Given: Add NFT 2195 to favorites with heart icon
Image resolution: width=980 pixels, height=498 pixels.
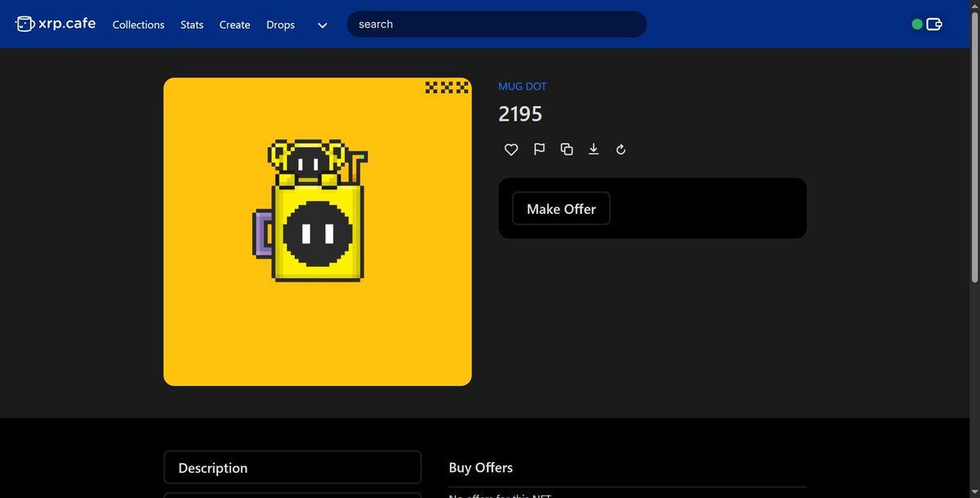Looking at the screenshot, I should tap(511, 149).
